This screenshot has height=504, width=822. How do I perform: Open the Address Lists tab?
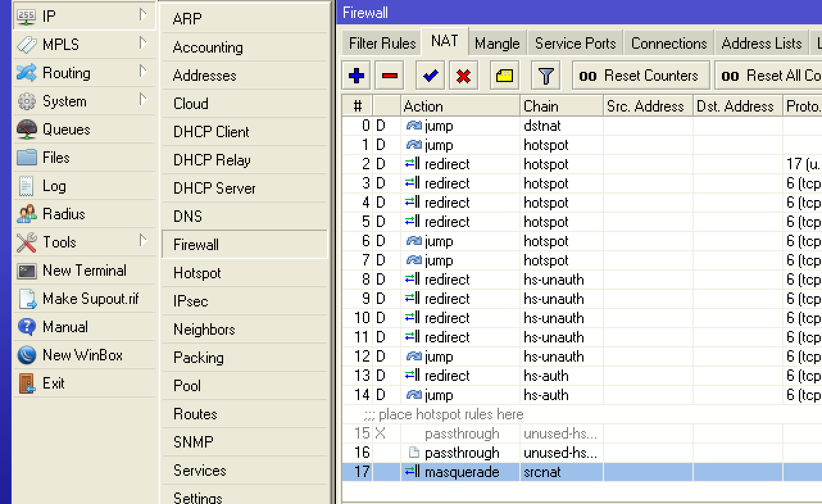click(x=762, y=44)
